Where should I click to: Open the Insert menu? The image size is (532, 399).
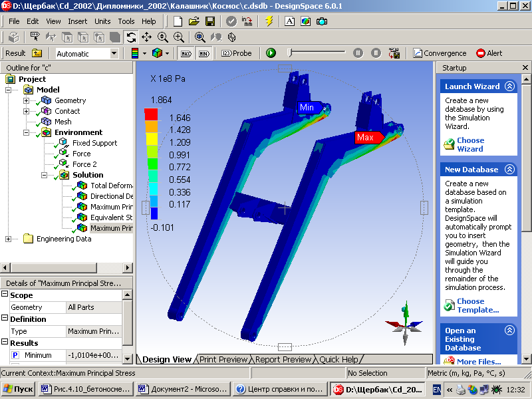(77, 21)
